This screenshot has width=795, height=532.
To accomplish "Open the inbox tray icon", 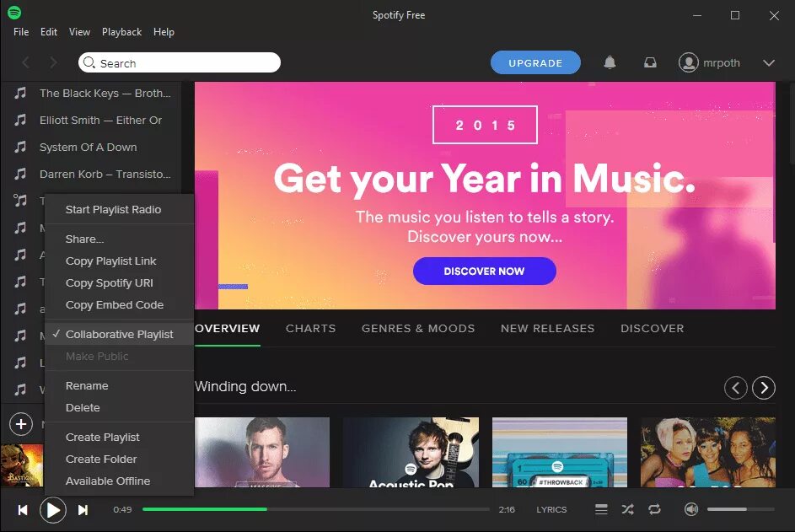I will point(650,62).
